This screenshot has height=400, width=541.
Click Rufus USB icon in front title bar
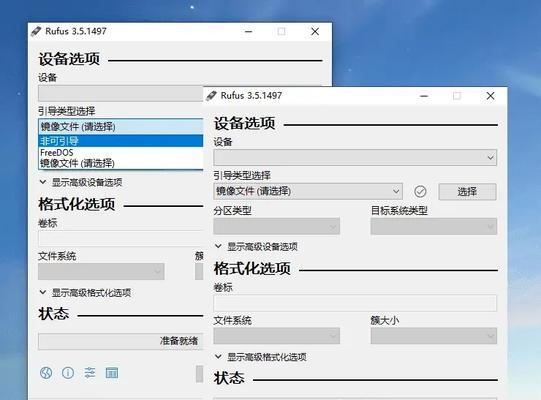(211, 96)
